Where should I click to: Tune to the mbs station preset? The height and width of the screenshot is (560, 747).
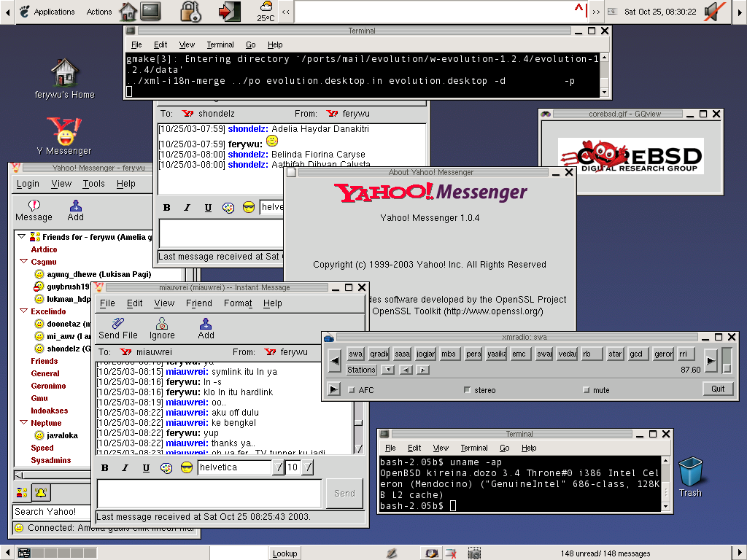pyautogui.click(x=449, y=354)
